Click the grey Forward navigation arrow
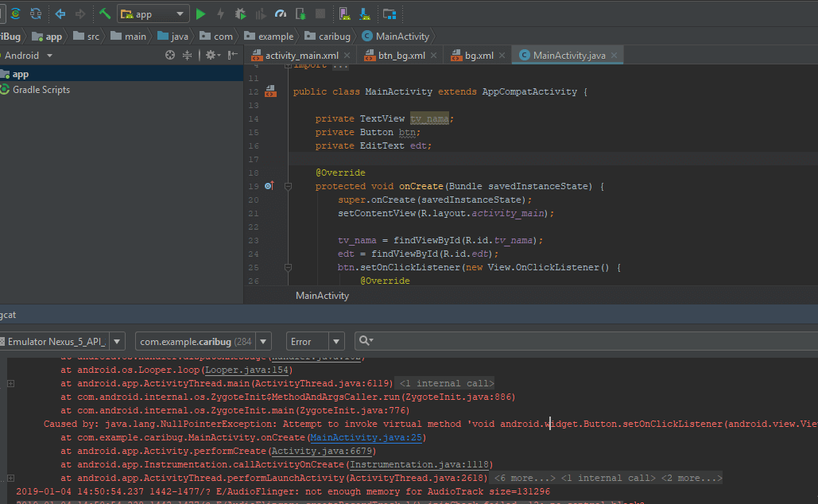This screenshot has height=504, width=818. click(x=79, y=14)
